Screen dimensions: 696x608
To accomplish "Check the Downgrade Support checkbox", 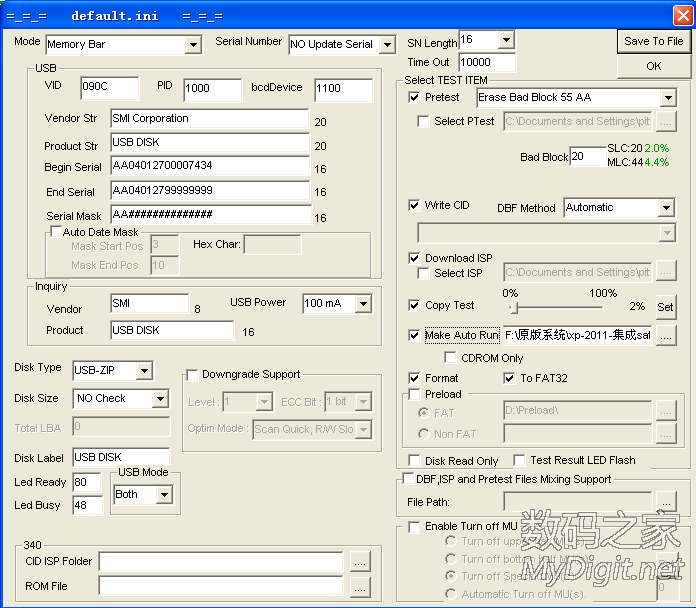I will (x=193, y=375).
